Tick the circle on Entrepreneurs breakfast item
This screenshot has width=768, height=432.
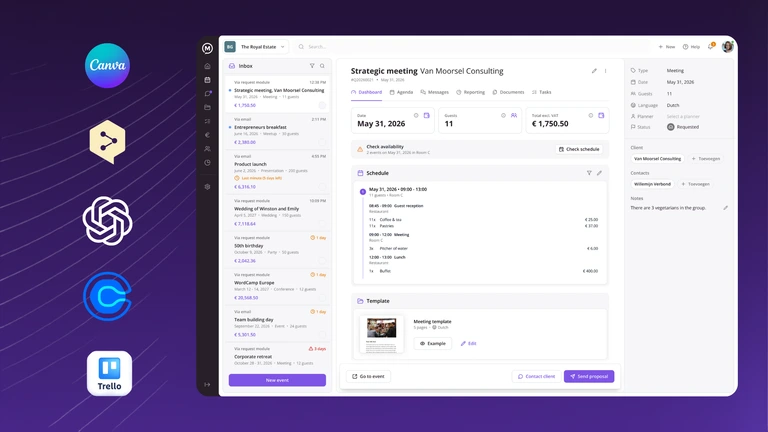click(322, 142)
